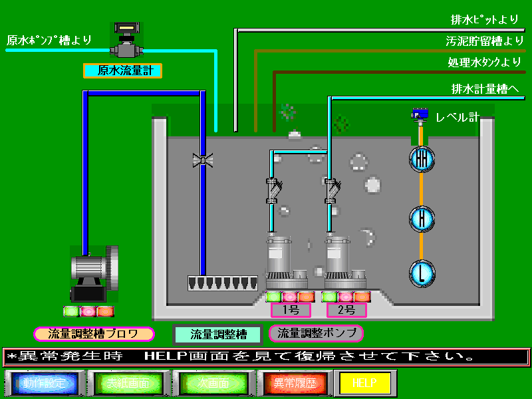The height and width of the screenshot is (399, 532).
Task: Click the green status lamp under pump 1号
Action: 273,297
